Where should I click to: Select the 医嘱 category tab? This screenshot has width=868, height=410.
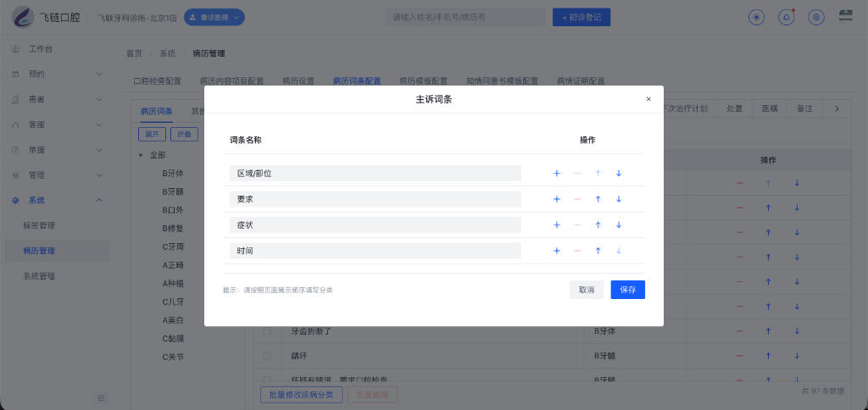click(x=770, y=109)
